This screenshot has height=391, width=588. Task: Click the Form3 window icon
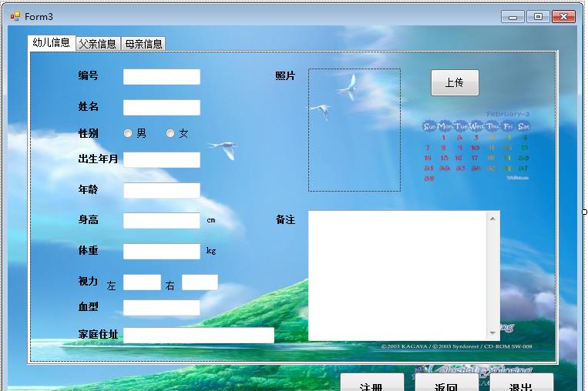[x=15, y=16]
